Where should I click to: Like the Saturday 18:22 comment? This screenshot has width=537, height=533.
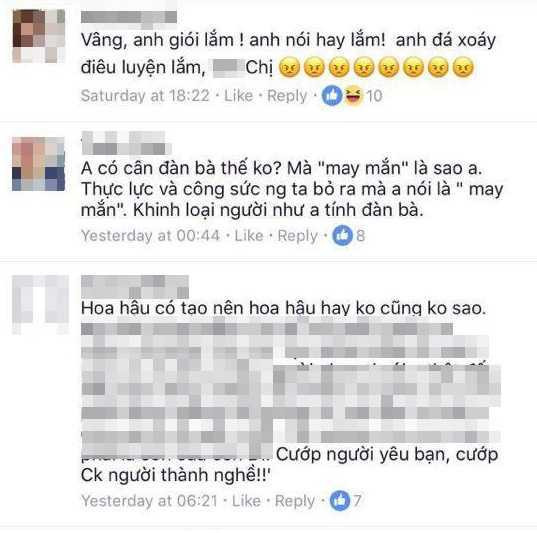point(238,96)
